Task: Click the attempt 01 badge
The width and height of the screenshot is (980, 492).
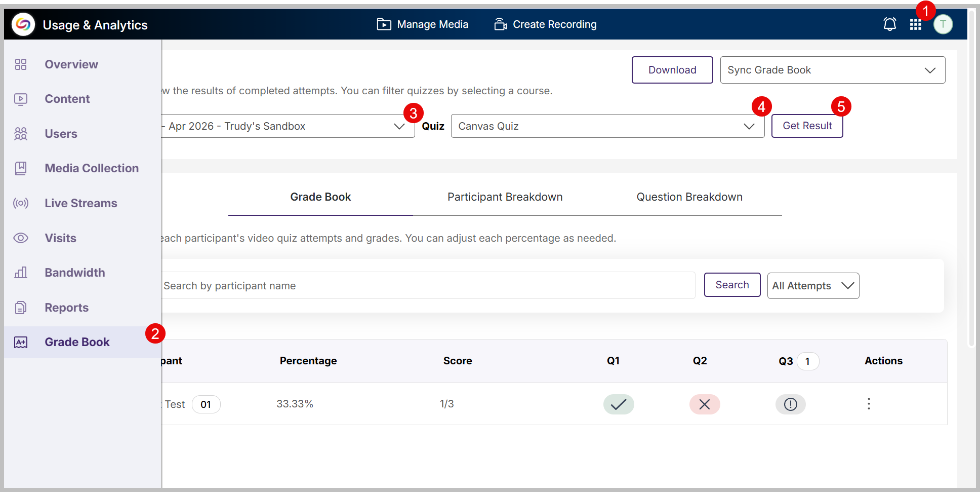Action: coord(206,404)
